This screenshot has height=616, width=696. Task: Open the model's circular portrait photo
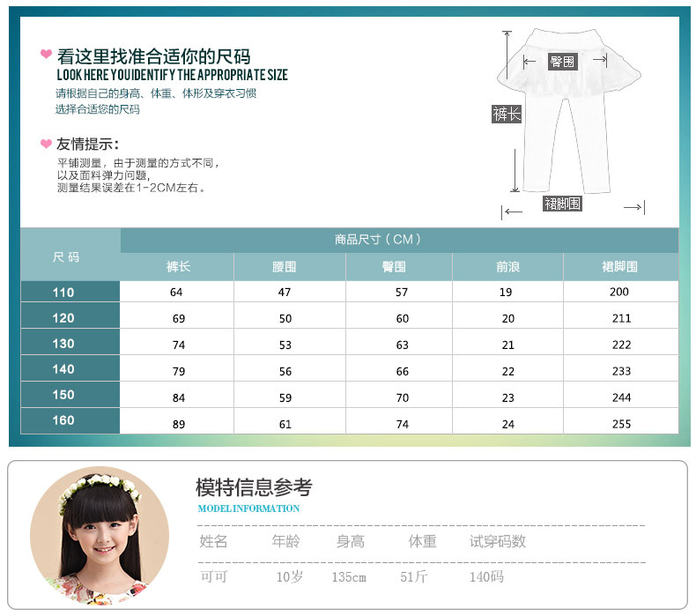click(99, 535)
